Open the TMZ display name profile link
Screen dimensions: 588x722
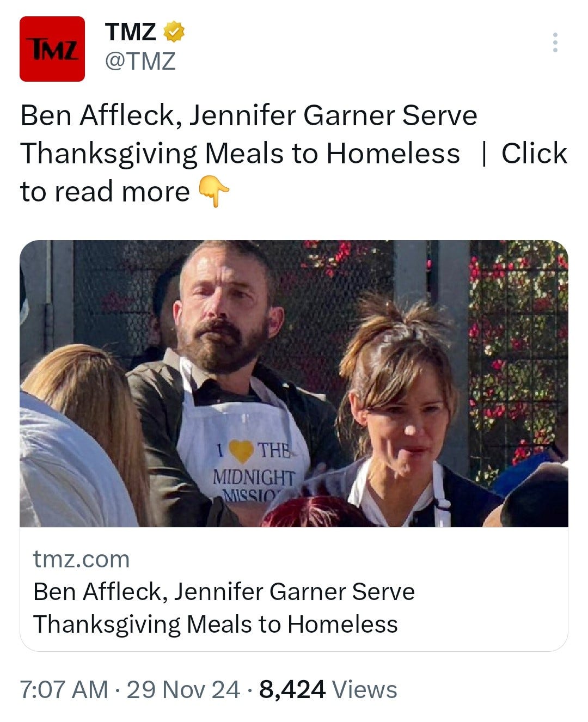pos(131,32)
